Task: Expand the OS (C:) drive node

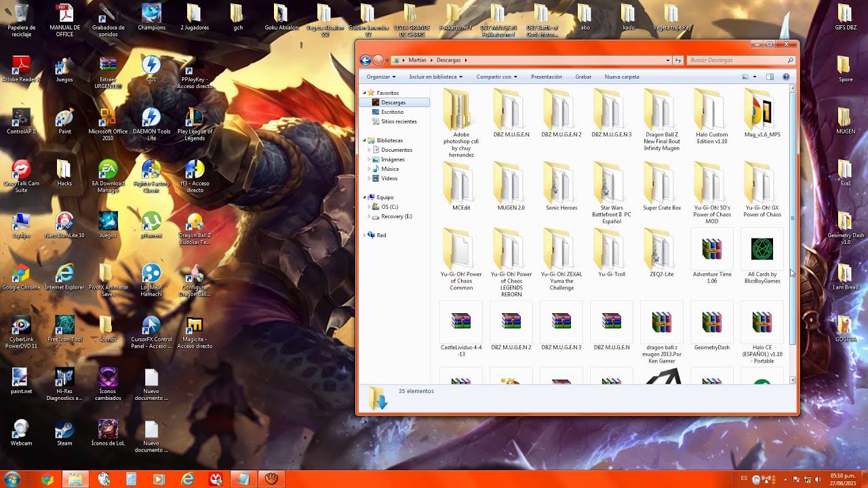Action: click(x=369, y=207)
